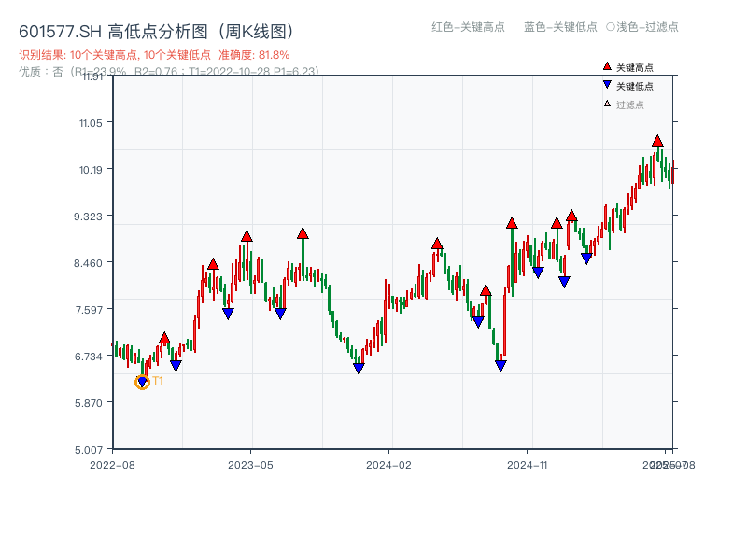Click blue low marker at December 2023 trough
747x560 pixels.
[x=359, y=368]
